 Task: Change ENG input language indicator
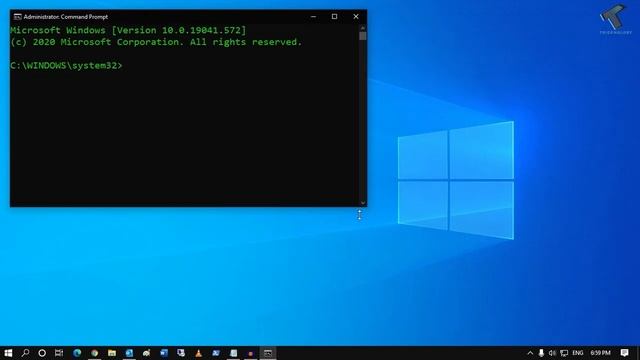tap(578, 353)
